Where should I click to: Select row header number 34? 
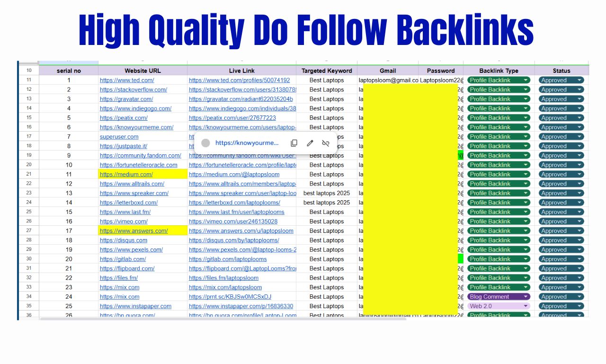(29, 297)
